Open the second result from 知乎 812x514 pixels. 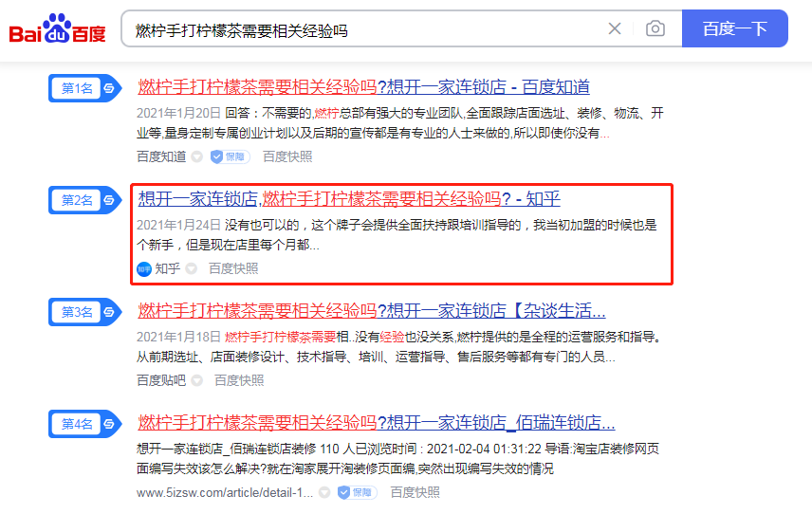point(349,199)
